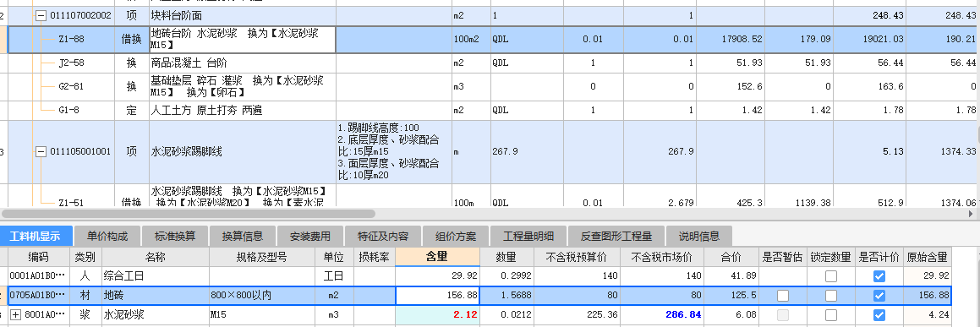Open the 工程量明细 tab
This screenshot has height=327, width=980.
(528, 237)
